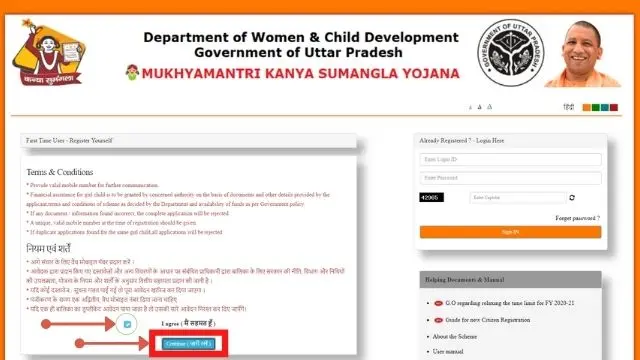This screenshot has height=360, width=640.
Task: Click the 'Government of Uttar Pradesh' heading text
Action: (298, 53)
